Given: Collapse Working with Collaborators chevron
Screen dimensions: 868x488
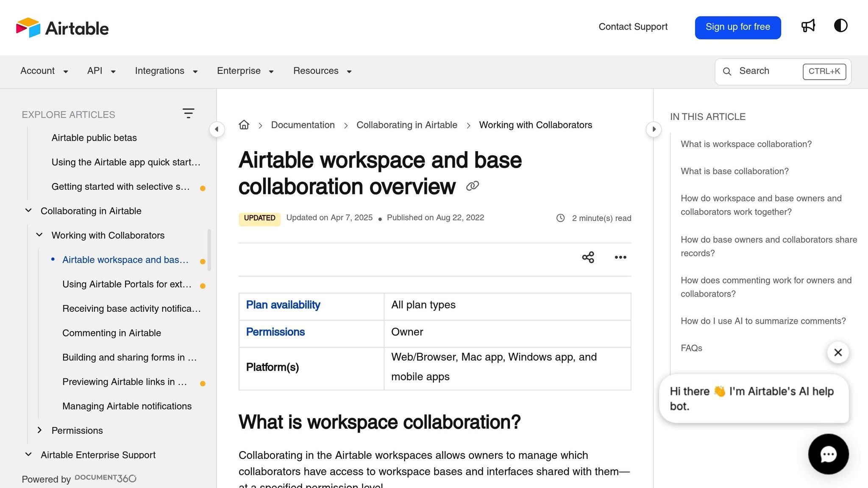Looking at the screenshot, I should point(39,235).
